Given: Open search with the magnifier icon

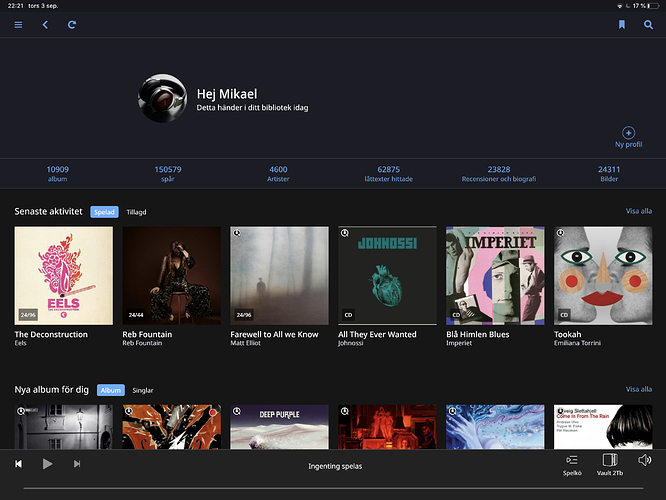Looking at the screenshot, I should pos(648,25).
